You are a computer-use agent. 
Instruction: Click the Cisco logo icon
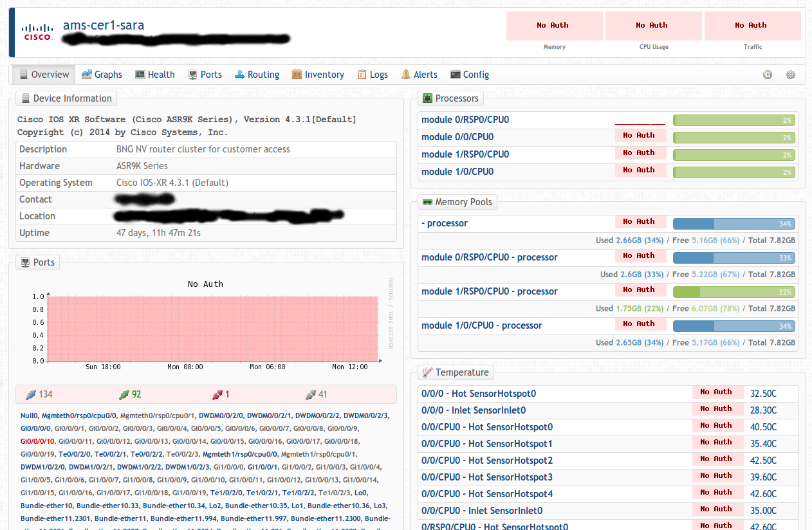(x=37, y=32)
